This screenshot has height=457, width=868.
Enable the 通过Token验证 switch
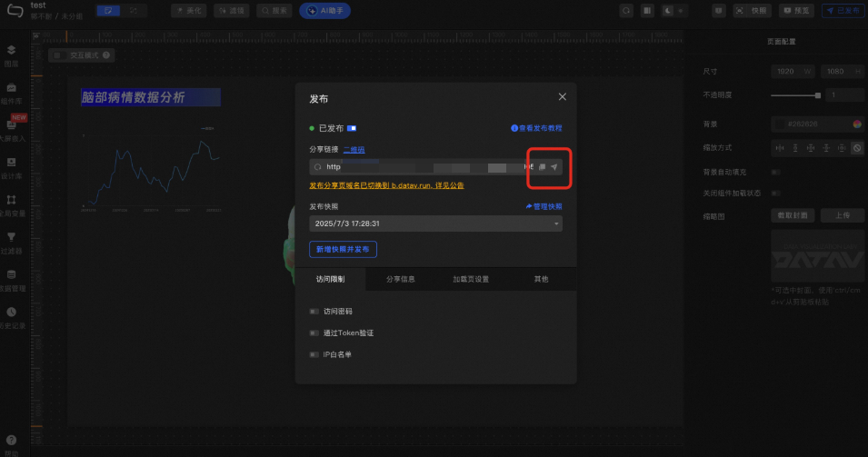tap(314, 333)
